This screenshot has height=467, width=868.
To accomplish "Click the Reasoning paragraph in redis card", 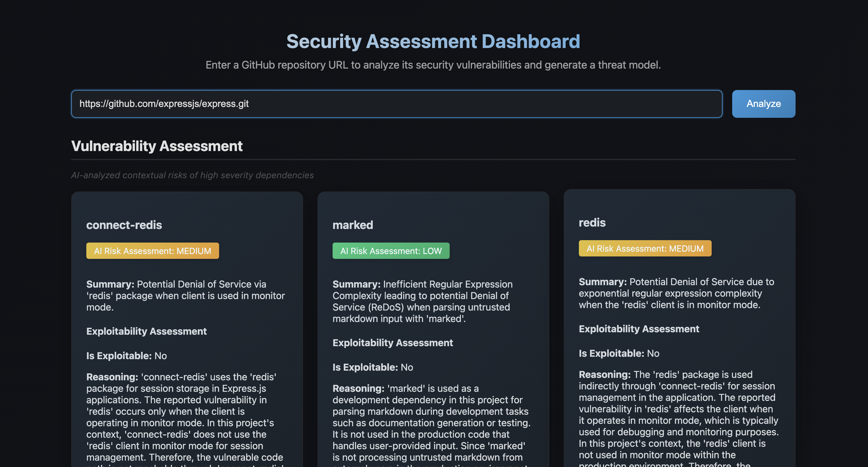I will coord(679,418).
